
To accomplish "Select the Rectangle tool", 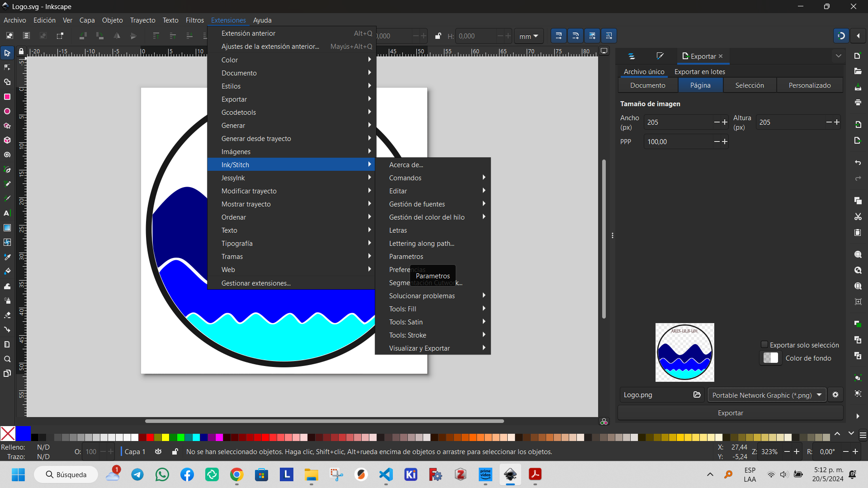I will [7, 97].
